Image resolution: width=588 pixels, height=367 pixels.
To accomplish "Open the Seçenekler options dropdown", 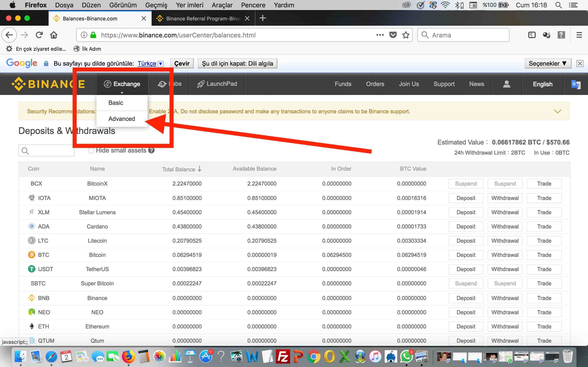I will click(x=548, y=64).
